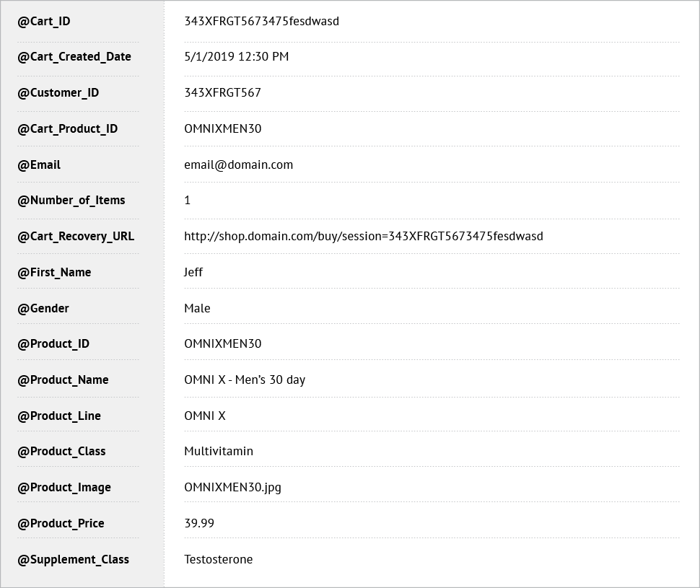Click the OMNIXMEN30.jpg image filename
This screenshot has height=588, width=700.
[232, 487]
